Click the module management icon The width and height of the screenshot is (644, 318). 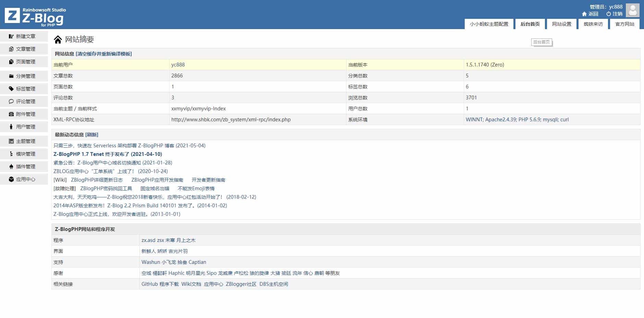[11, 154]
